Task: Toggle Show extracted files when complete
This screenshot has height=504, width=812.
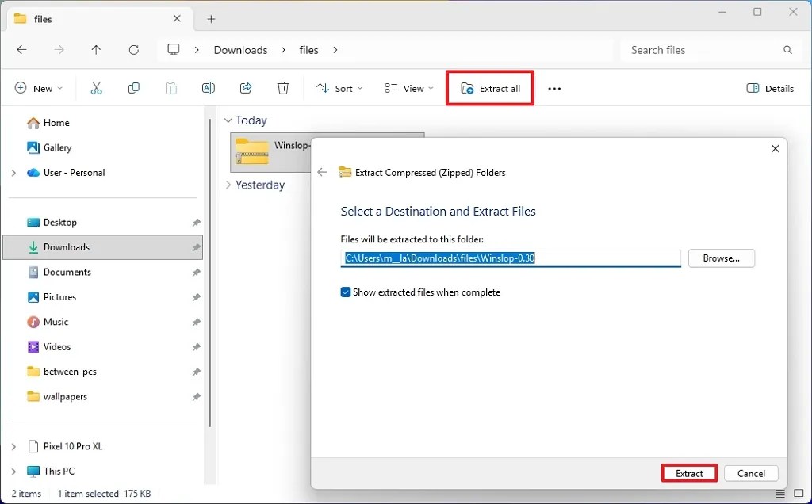Action: 346,292
